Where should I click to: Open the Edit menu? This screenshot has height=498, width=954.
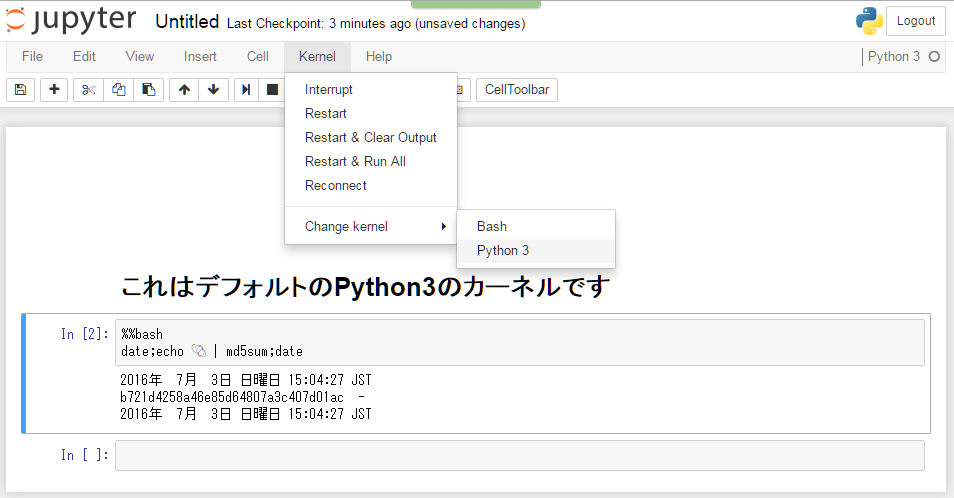[x=84, y=57]
